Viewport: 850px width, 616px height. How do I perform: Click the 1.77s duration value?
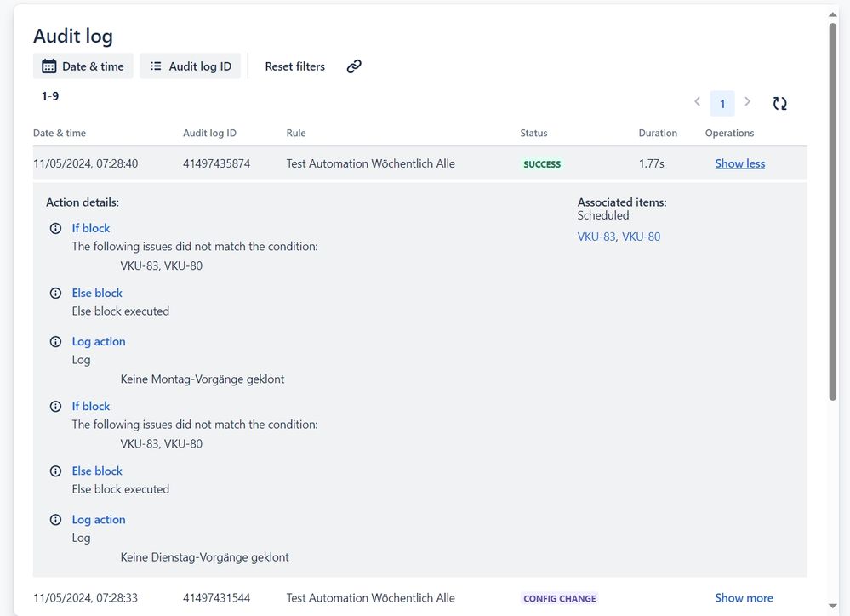pos(651,163)
